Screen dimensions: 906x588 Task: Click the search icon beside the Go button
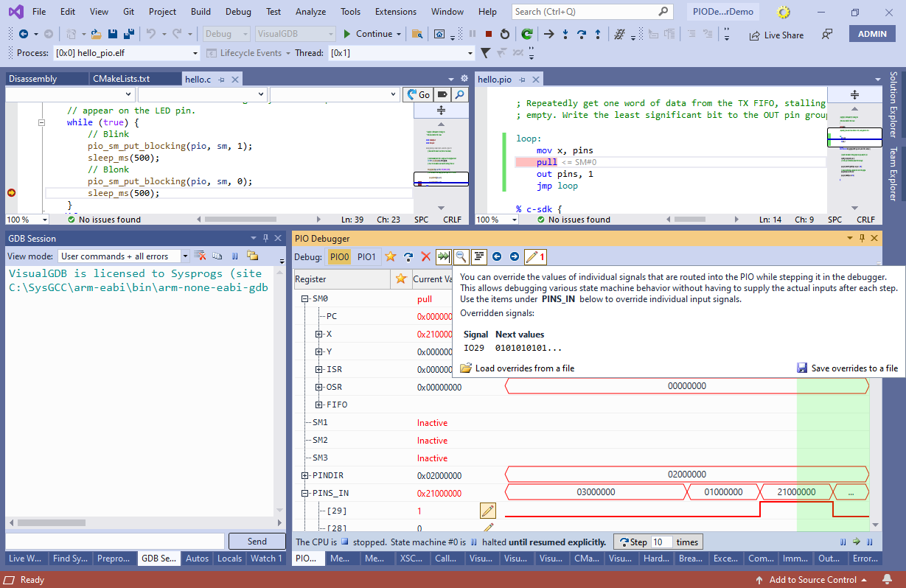[459, 94]
